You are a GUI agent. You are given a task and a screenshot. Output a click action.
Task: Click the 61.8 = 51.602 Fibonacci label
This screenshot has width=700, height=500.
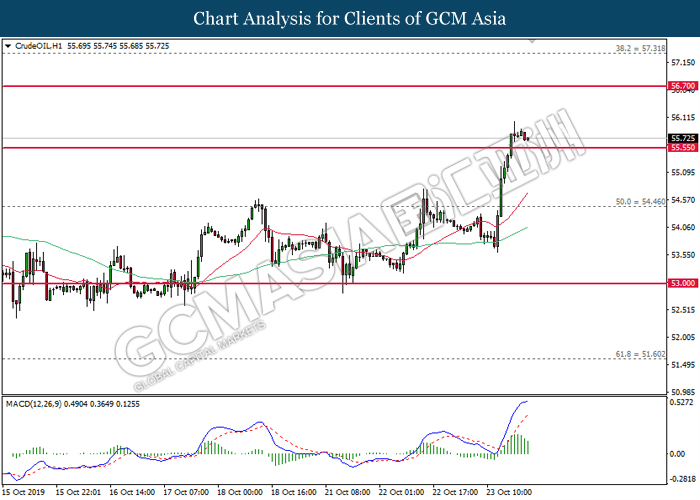point(640,354)
